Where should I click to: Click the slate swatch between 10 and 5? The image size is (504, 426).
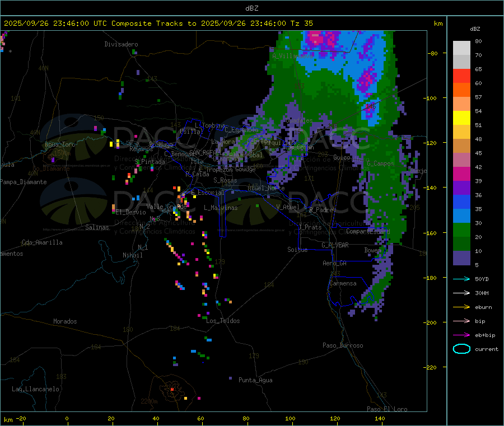461,258
